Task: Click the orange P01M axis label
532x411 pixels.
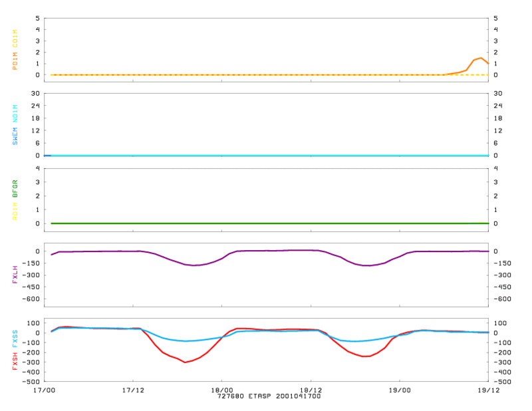Action: point(15,61)
